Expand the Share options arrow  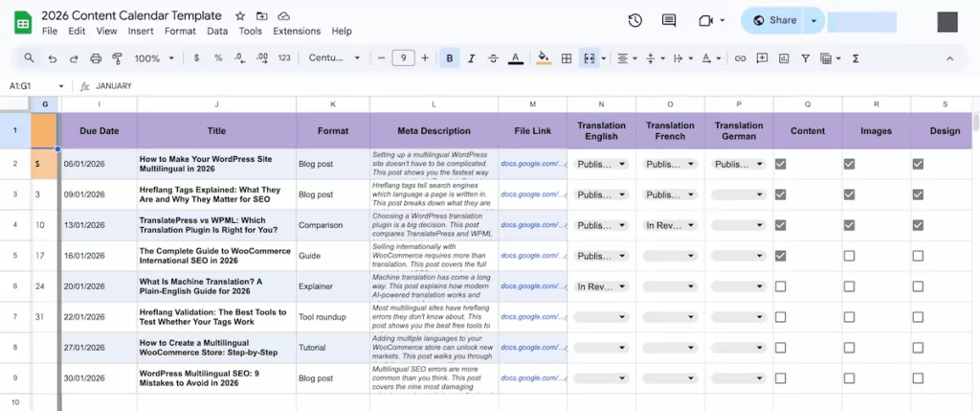[x=813, y=21]
